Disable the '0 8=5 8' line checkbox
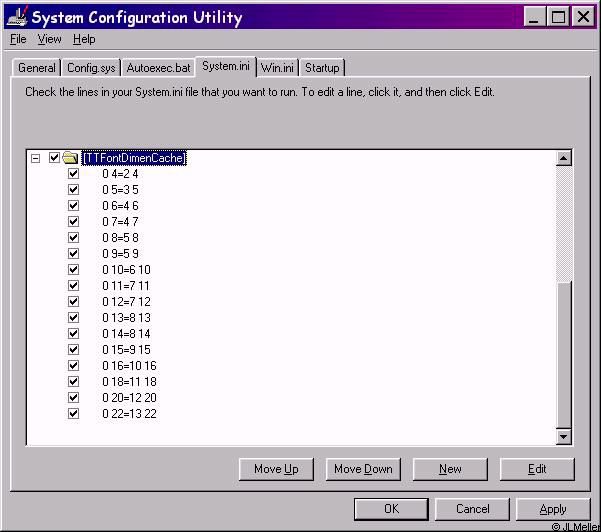 pyautogui.click(x=73, y=238)
